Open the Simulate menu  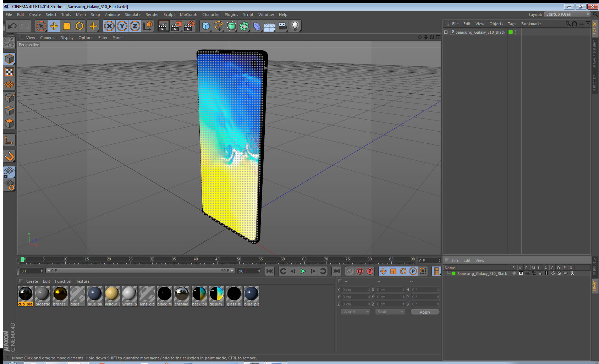[x=133, y=15]
